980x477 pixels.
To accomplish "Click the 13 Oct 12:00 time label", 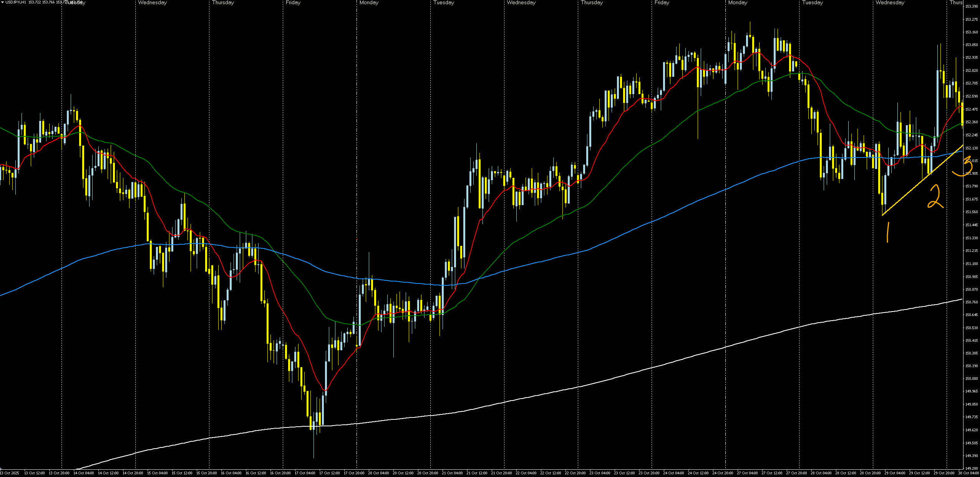I will click(35, 473).
